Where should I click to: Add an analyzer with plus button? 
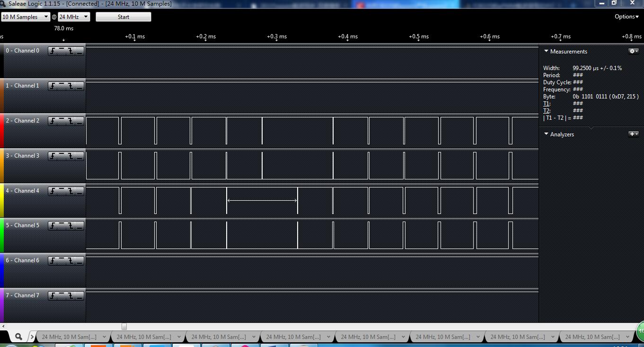point(633,134)
